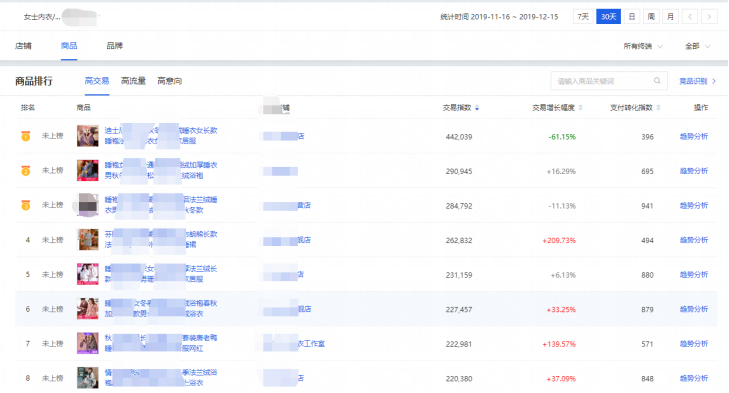This screenshot has width=729, height=393.
Task: Open 趋势分析 for rank 6 product
Action: pos(694,309)
